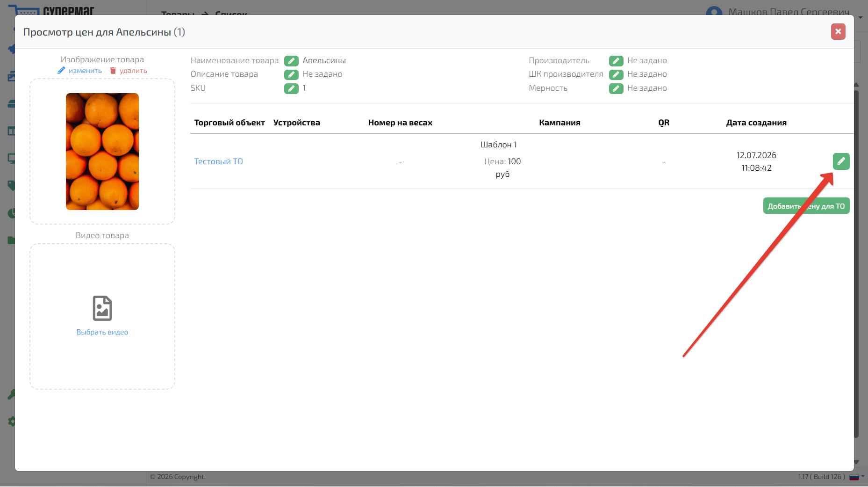
Task: Sort by Дата создания column header
Action: pyautogui.click(x=756, y=123)
